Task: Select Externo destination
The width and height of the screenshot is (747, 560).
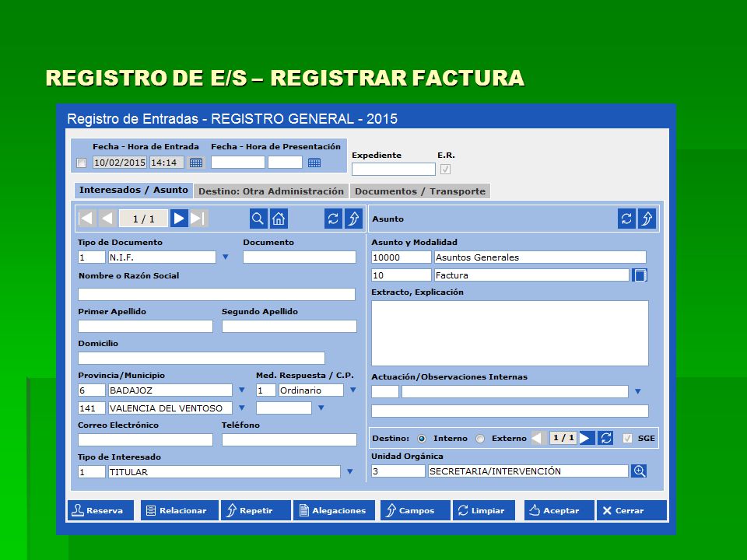Action: 480,439
